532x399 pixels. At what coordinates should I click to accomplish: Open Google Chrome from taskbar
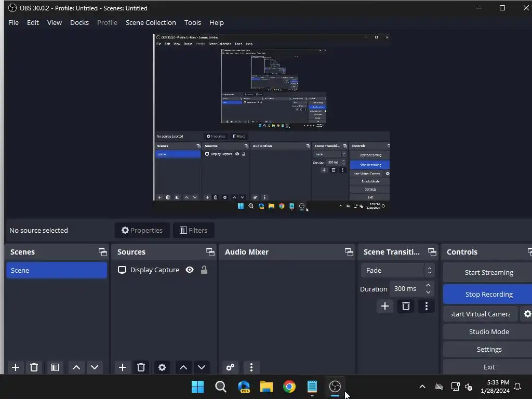pos(289,387)
